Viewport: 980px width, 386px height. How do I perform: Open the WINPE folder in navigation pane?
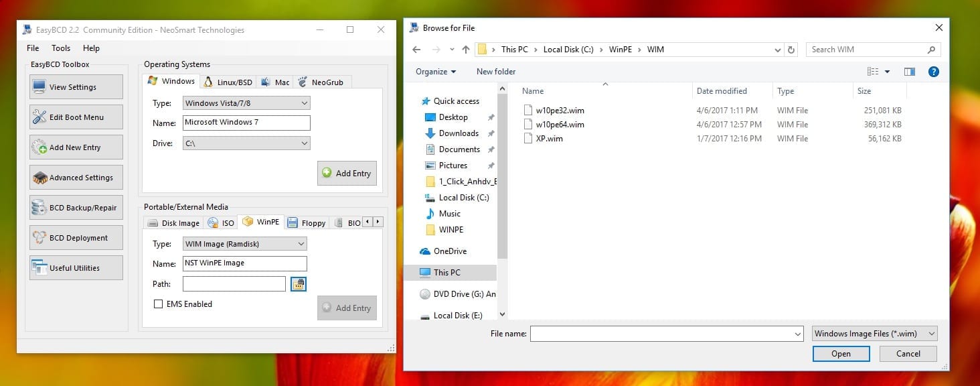click(x=451, y=230)
